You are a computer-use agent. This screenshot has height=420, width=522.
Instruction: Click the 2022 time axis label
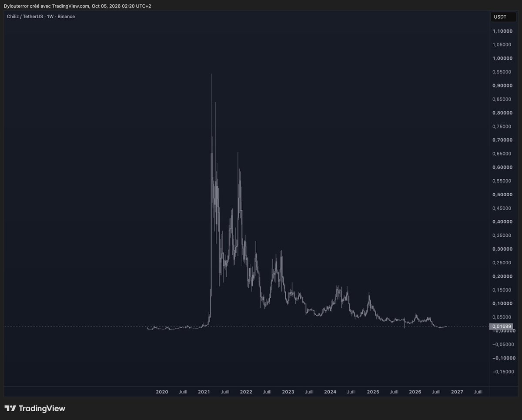click(246, 392)
